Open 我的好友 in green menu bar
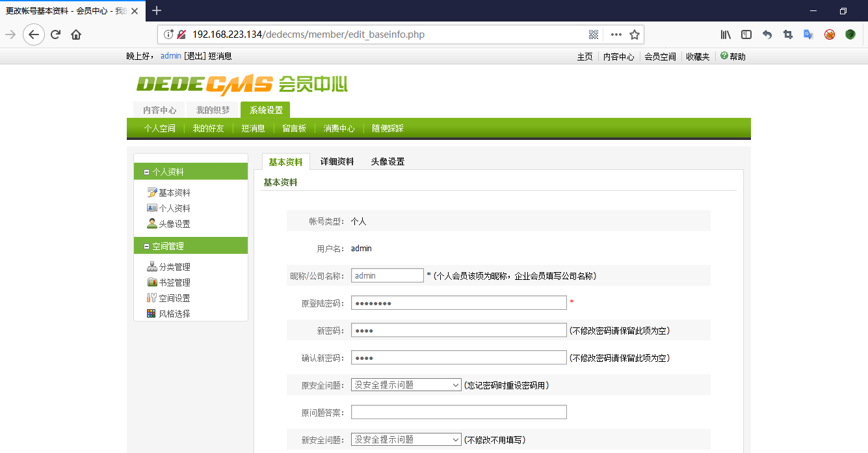This screenshot has height=453, width=868. tap(208, 128)
